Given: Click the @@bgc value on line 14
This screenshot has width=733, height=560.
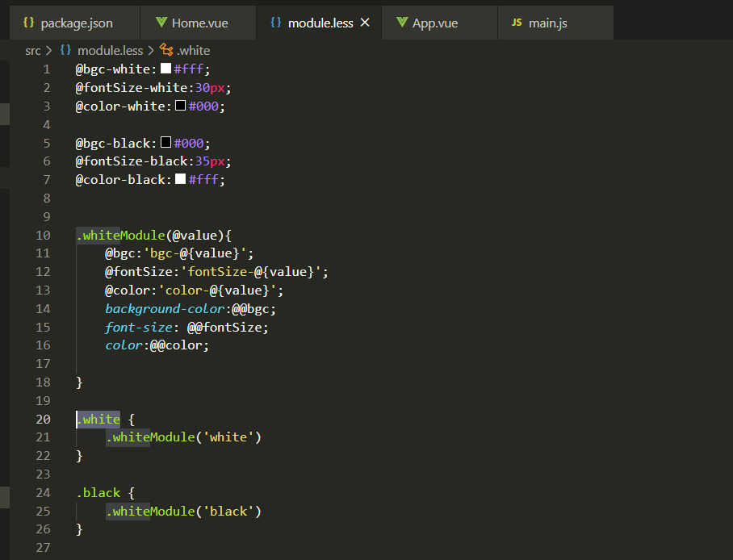Looking at the screenshot, I should coord(250,309).
